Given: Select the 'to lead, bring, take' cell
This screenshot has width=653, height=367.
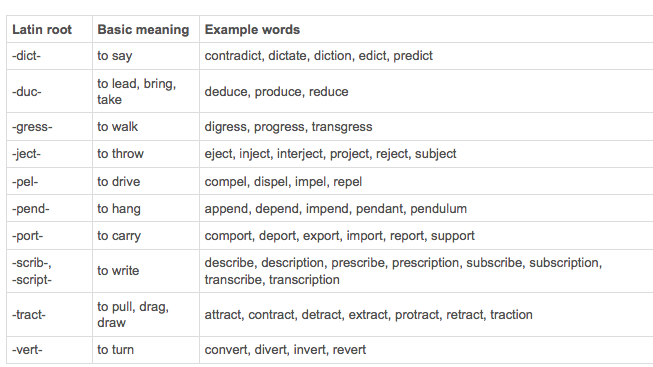Looking at the screenshot, I should click(x=146, y=91).
